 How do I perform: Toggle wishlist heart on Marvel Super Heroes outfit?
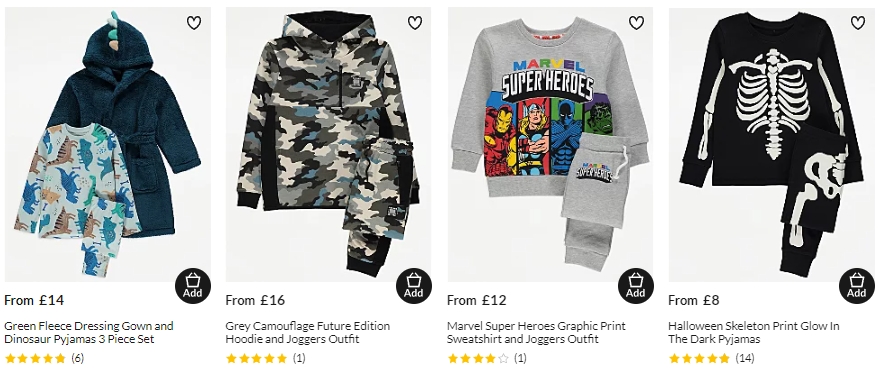pyautogui.click(x=636, y=23)
